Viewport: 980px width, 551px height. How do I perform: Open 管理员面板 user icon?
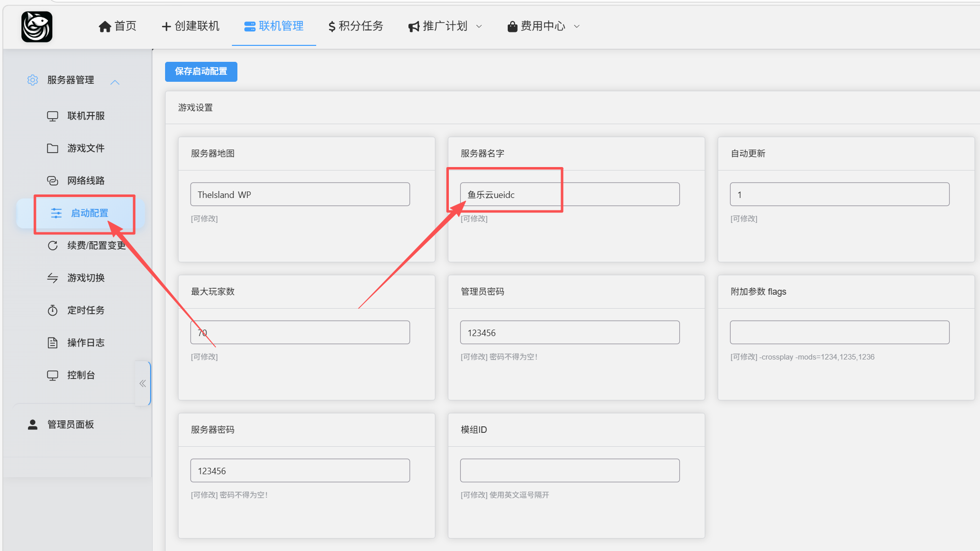tap(32, 424)
